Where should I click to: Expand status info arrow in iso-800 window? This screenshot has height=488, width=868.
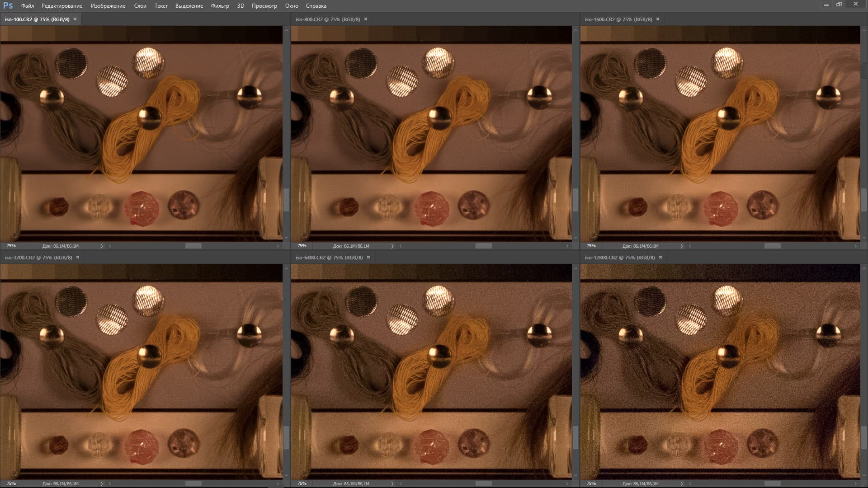[x=392, y=246]
